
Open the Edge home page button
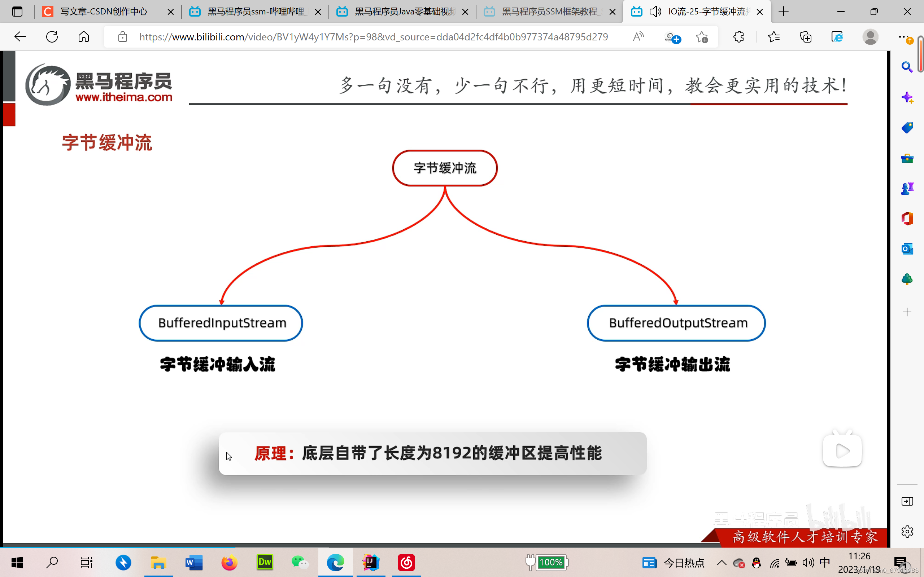point(84,37)
